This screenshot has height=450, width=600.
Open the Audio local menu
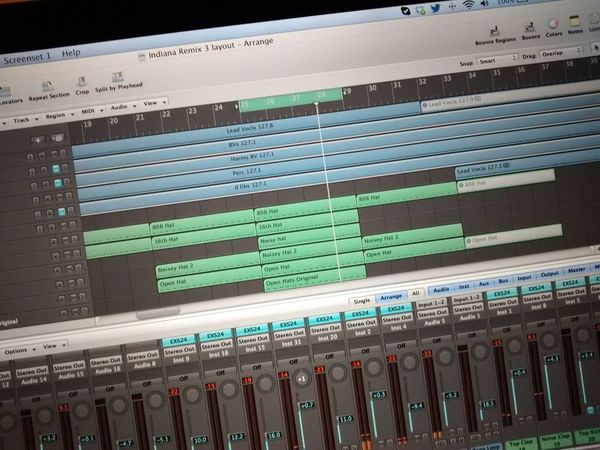point(123,107)
